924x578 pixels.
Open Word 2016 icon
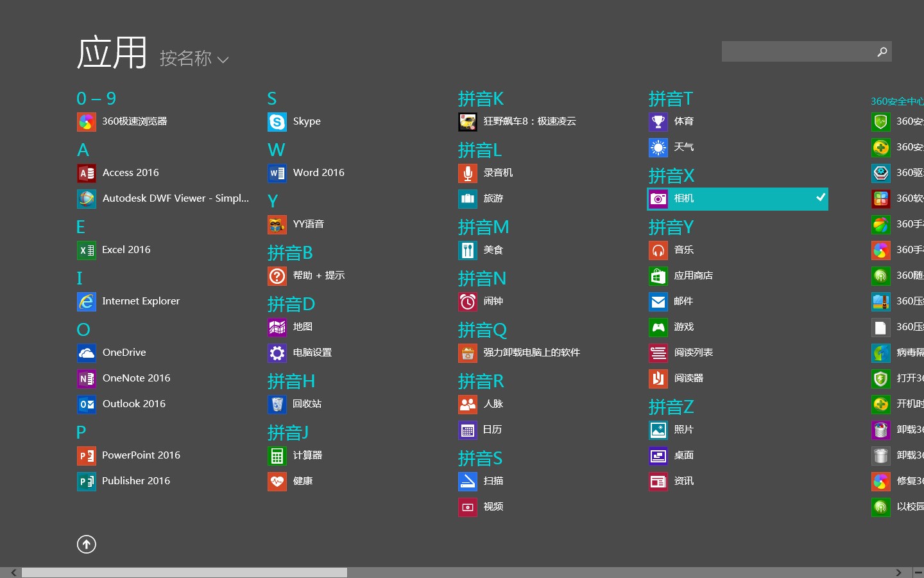click(277, 173)
